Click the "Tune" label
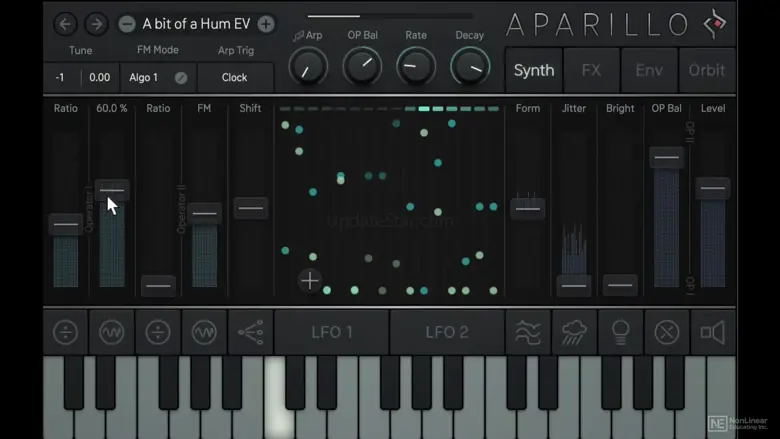The height and width of the screenshot is (439, 780). coord(81,50)
